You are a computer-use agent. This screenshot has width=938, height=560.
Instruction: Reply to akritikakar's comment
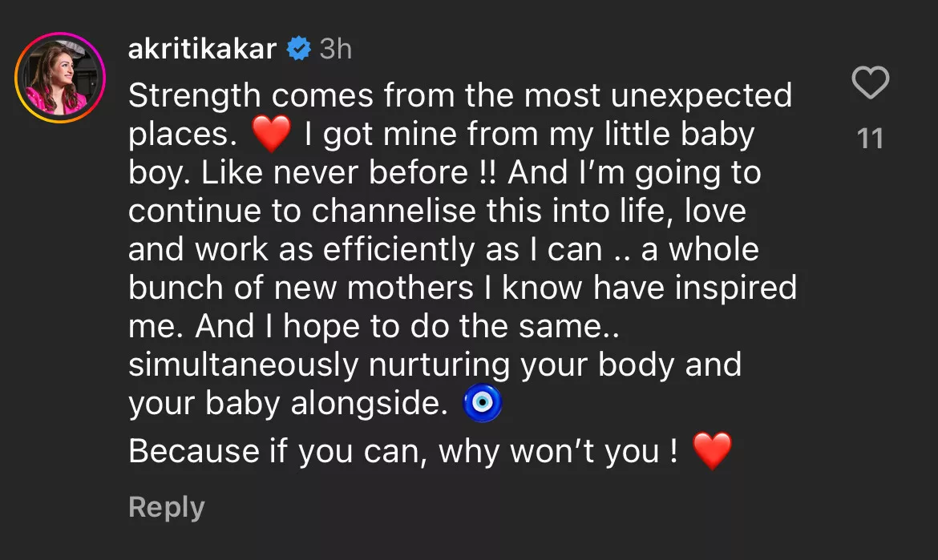[x=167, y=507]
